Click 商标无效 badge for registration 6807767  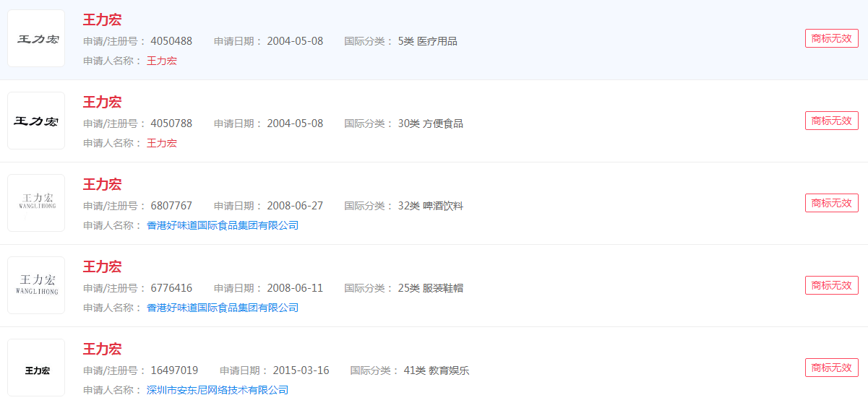832,203
